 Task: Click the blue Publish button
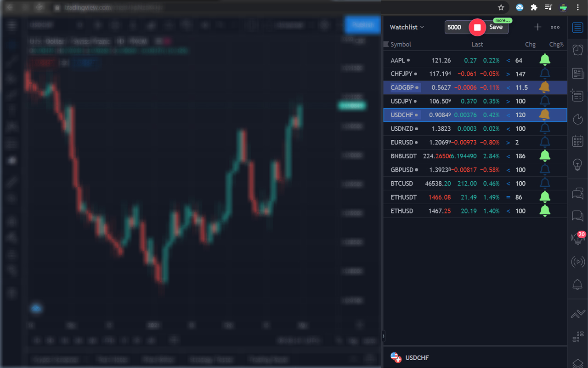click(362, 25)
